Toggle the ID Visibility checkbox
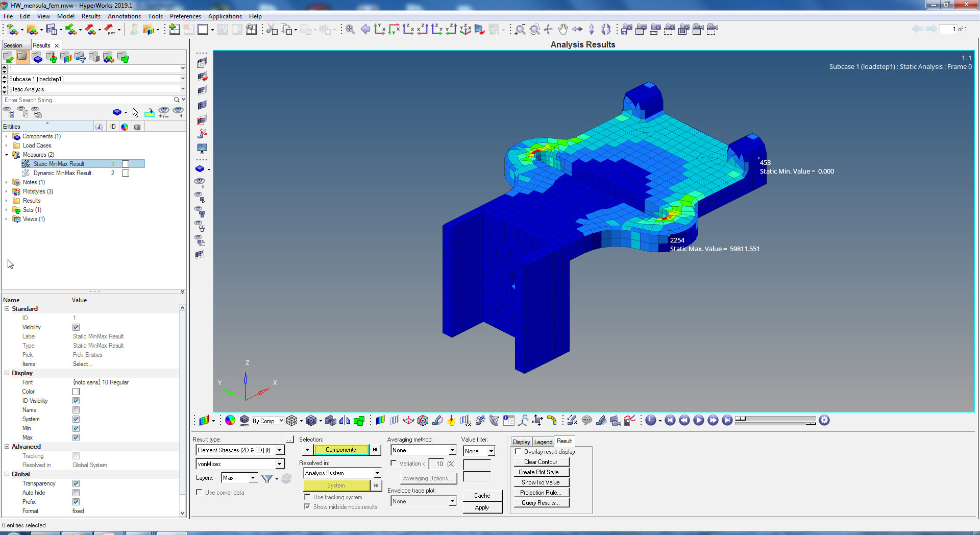980x535 pixels. coord(76,401)
